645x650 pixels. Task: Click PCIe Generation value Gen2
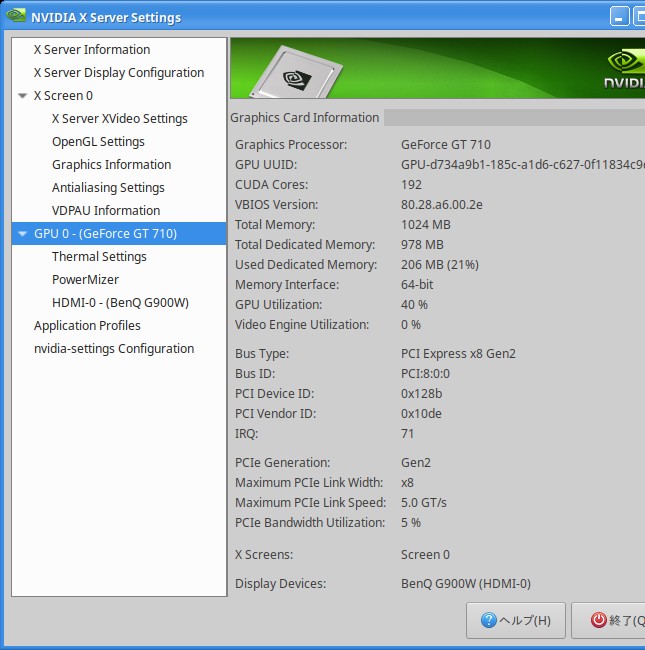[416, 463]
